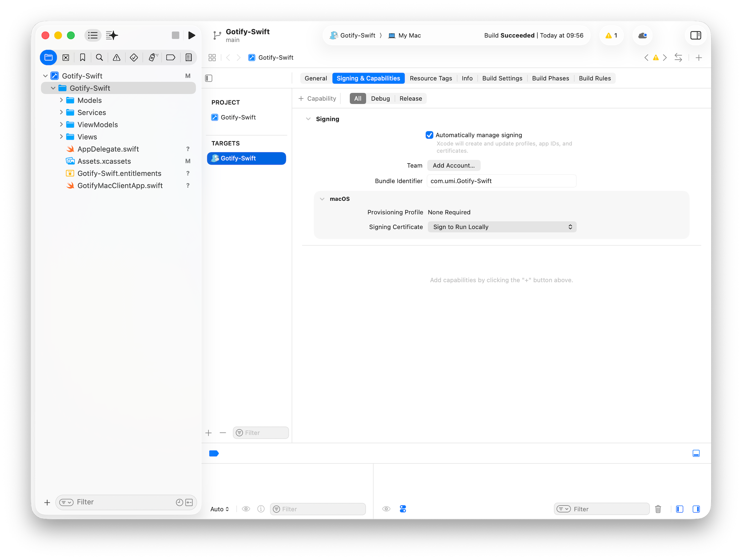Switch to the Build Settings tab
Viewport: 742px width, 560px height.
502,78
